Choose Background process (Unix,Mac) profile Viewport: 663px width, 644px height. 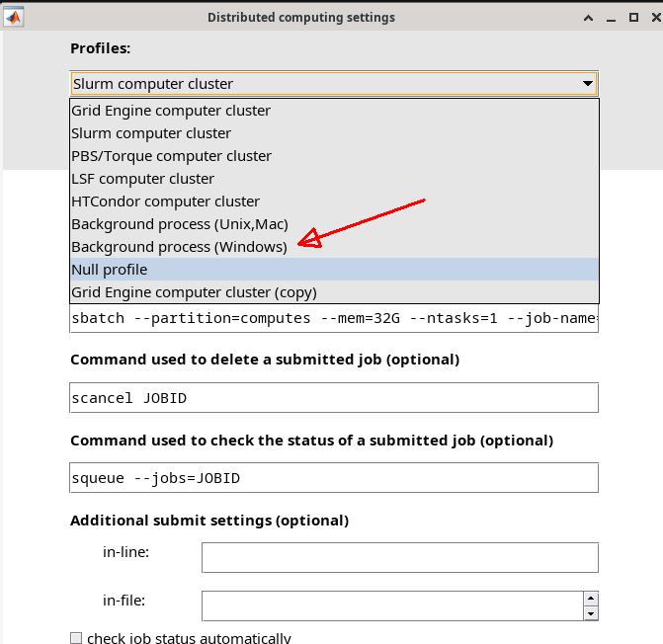click(x=179, y=224)
